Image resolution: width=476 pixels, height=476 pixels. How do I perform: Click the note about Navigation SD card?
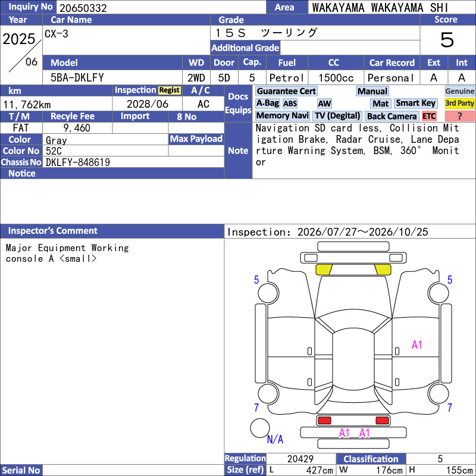358,145
